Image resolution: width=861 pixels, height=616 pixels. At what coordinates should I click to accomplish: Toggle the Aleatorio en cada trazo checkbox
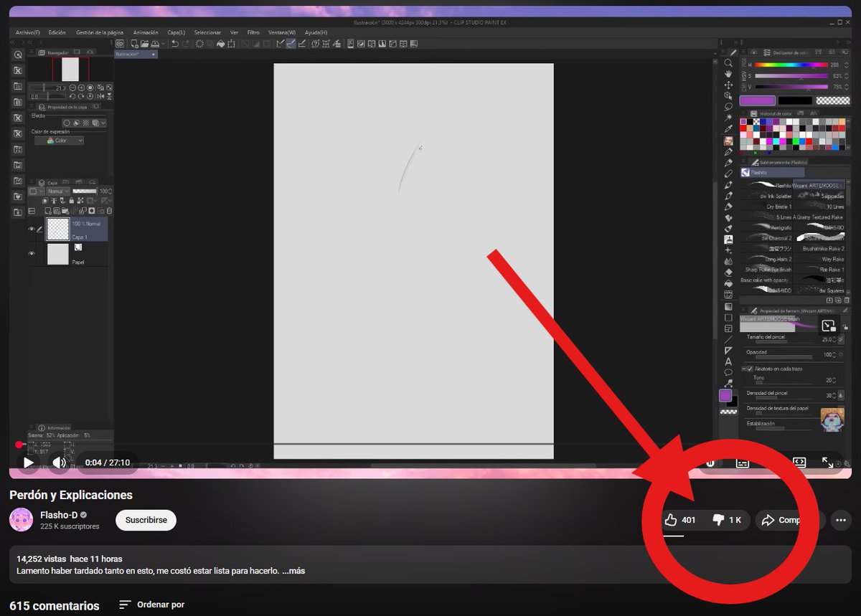pyautogui.click(x=750, y=369)
